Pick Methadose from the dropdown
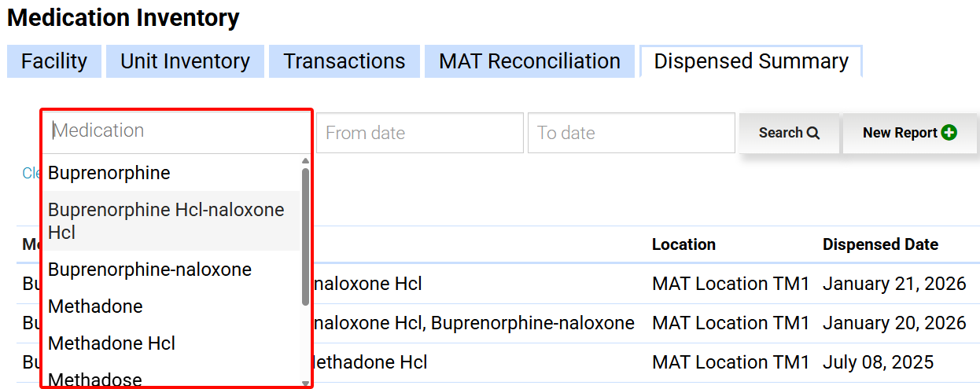Screen dimensions: 980x389 coord(95,380)
